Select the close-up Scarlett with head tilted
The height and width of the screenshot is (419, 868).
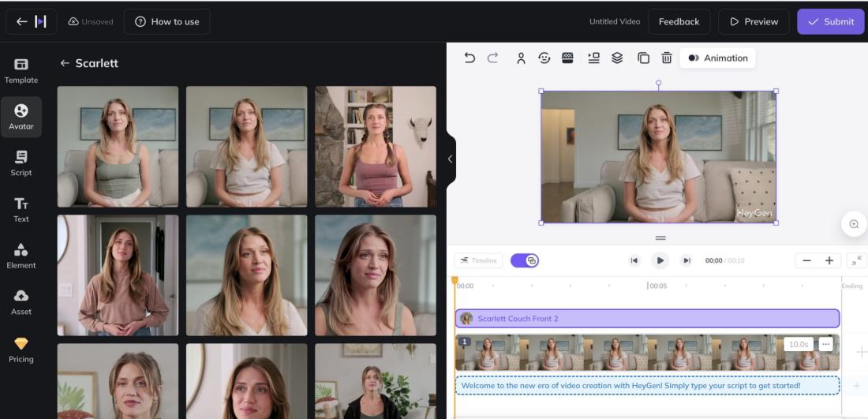tap(376, 275)
